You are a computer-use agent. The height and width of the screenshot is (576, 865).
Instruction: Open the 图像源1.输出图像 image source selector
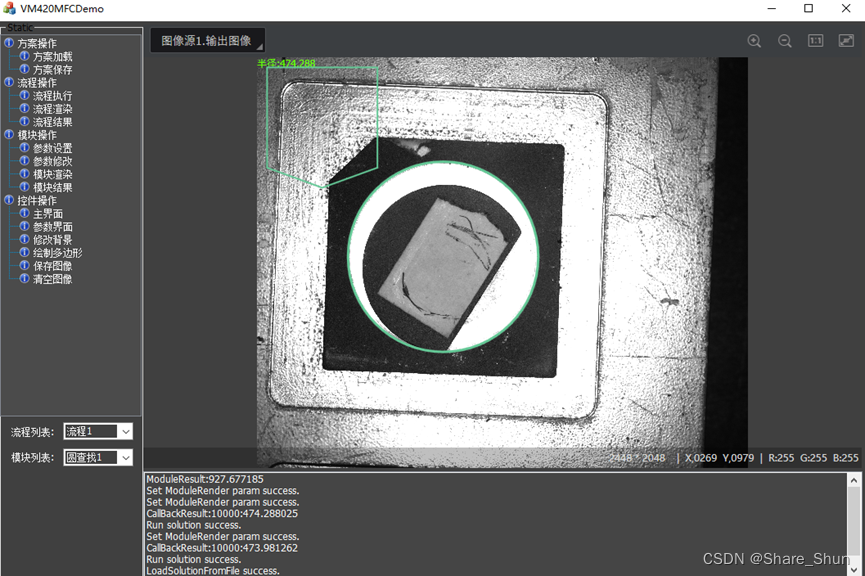click(207, 41)
